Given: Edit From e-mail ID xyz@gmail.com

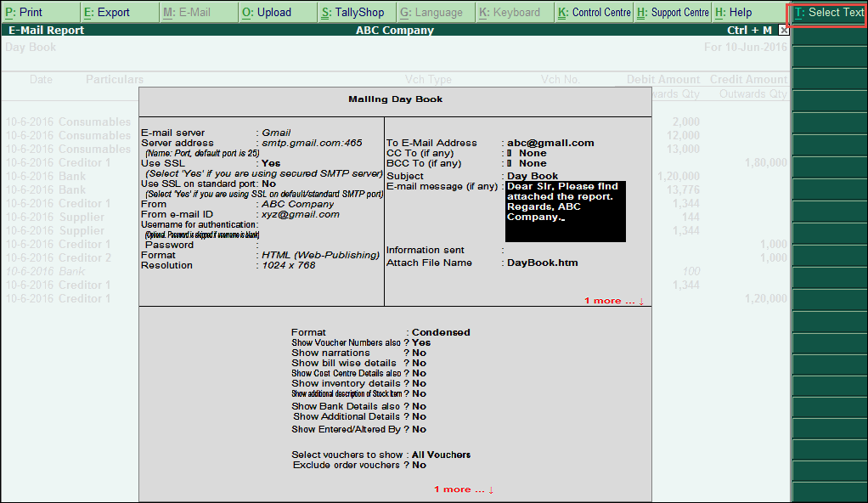Looking at the screenshot, I should click(x=301, y=214).
